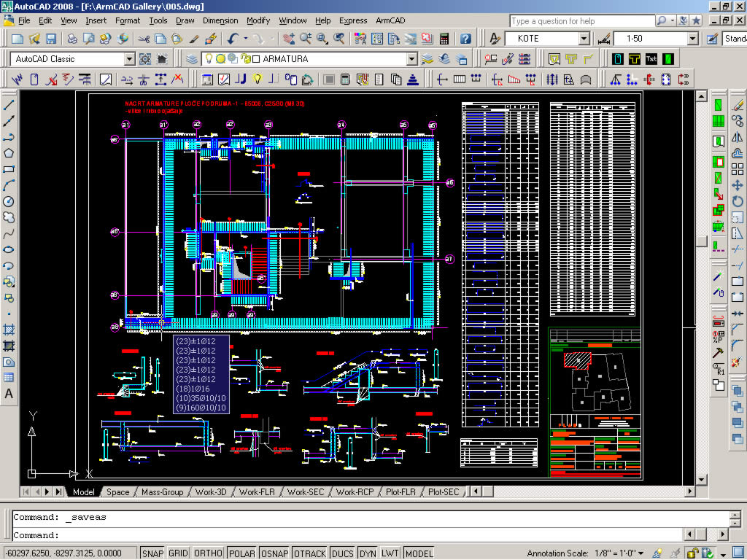Expand the AutoCAD Classic workspace dropdown
This screenshot has width=747, height=560.
pos(130,59)
